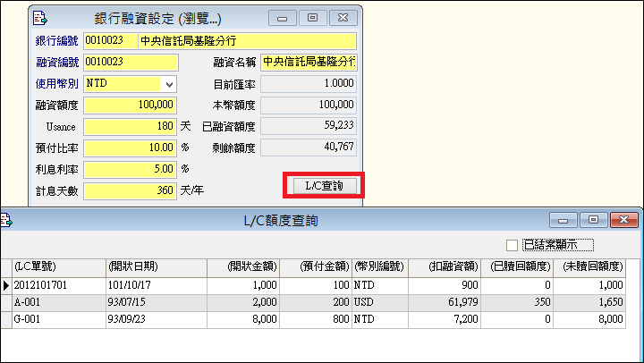Close the 銀行融資設定 window
Image resolution: width=644 pixels, height=363 pixels.
[341, 18]
